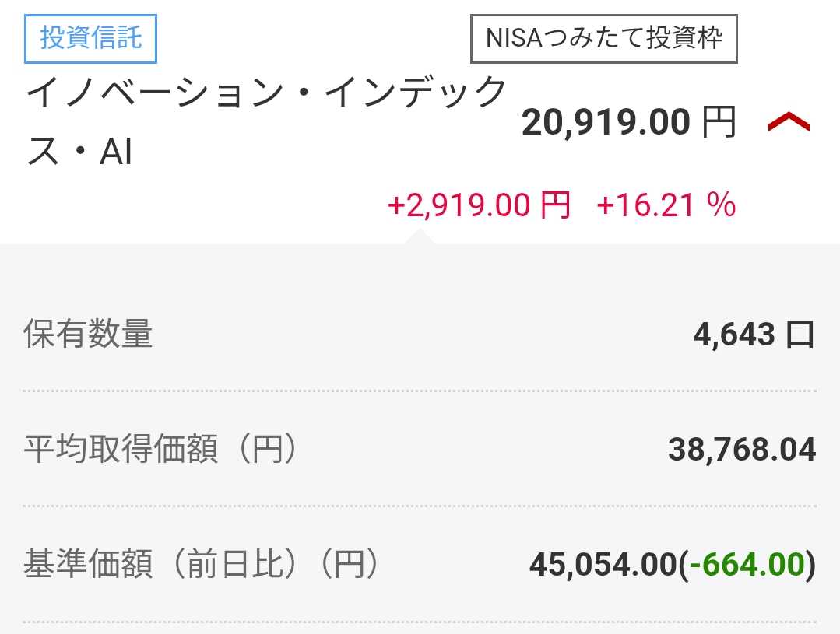Open the イノベーション・インデックス・AI fund name
The image size is (840, 634).
[265, 123]
